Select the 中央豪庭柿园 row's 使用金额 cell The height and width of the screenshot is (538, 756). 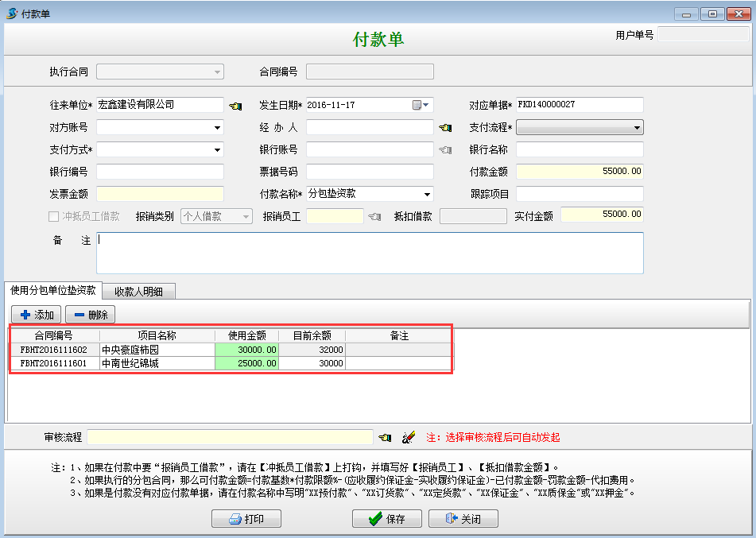tap(246, 350)
